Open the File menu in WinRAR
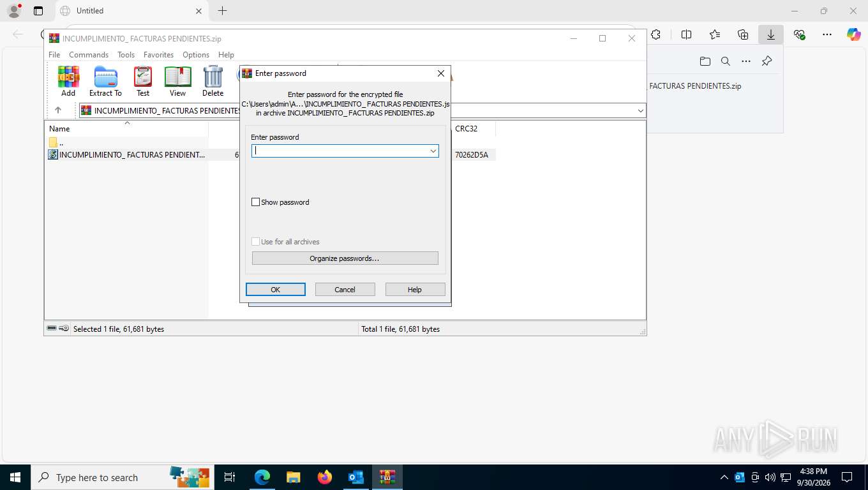Image resolution: width=868 pixels, height=490 pixels. coord(54,55)
